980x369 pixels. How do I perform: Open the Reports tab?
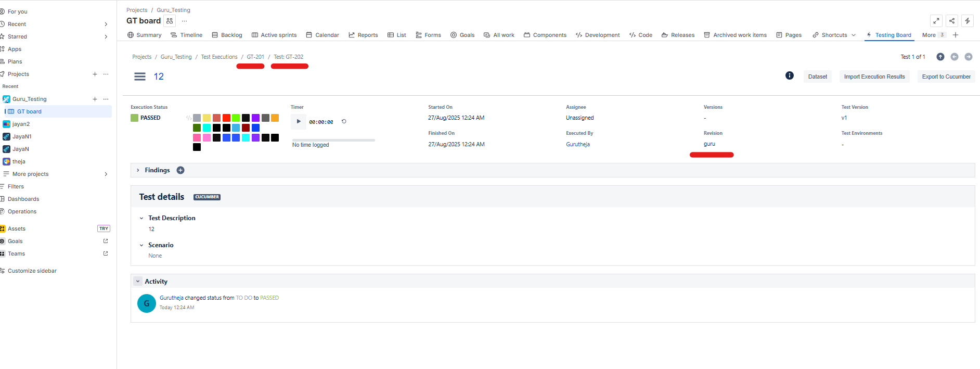coord(363,35)
